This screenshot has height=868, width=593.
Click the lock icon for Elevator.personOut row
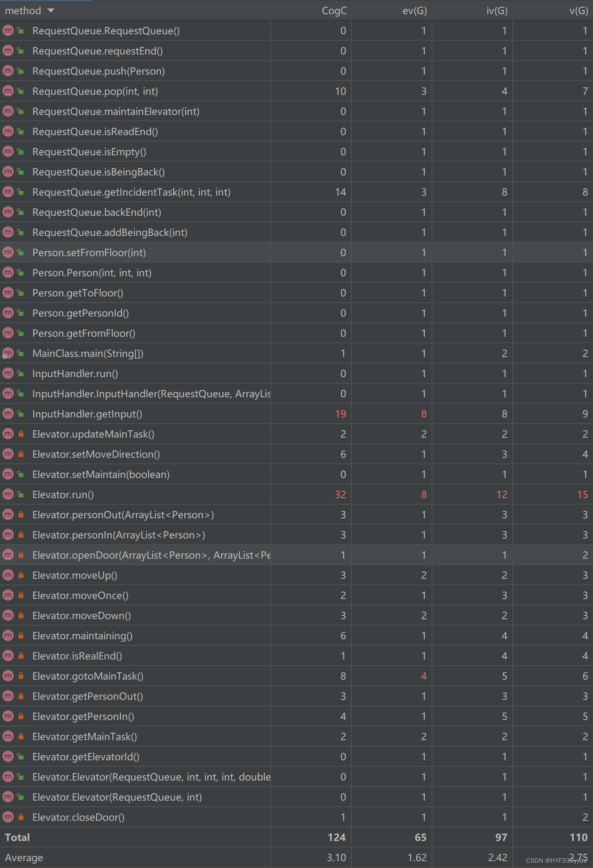click(x=21, y=515)
